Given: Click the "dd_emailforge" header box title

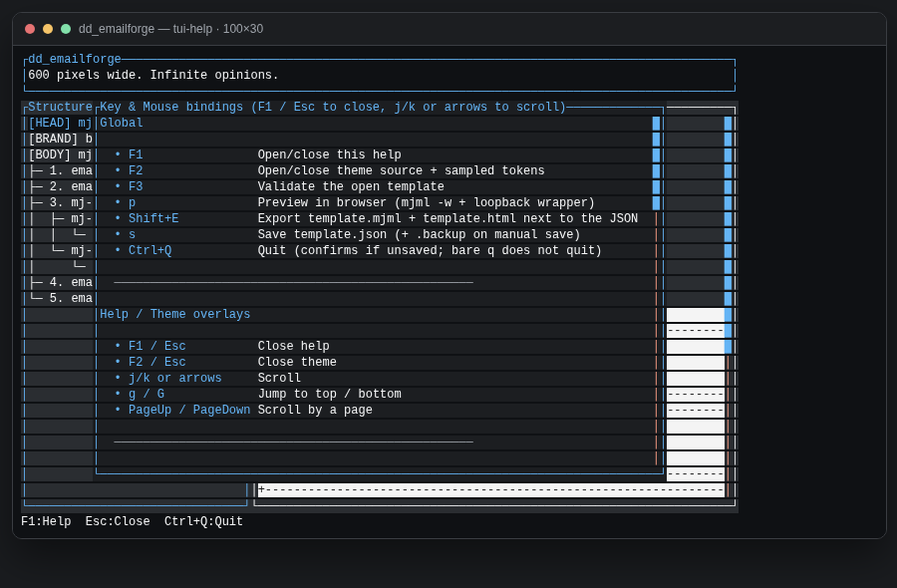Looking at the screenshot, I should [x=75, y=59].
